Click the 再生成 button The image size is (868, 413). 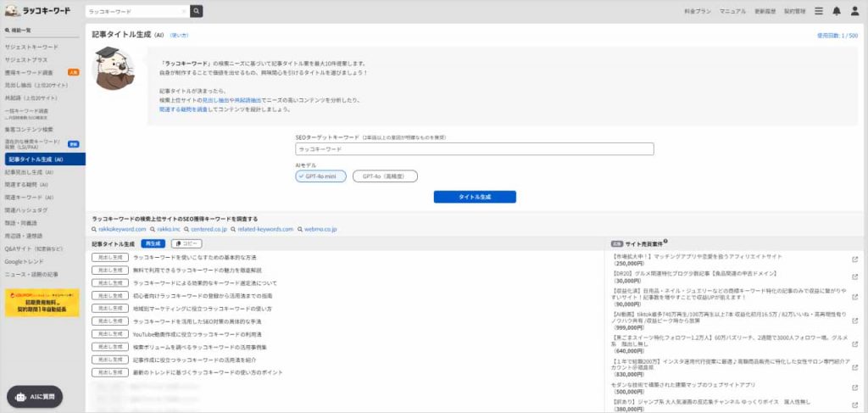click(153, 243)
